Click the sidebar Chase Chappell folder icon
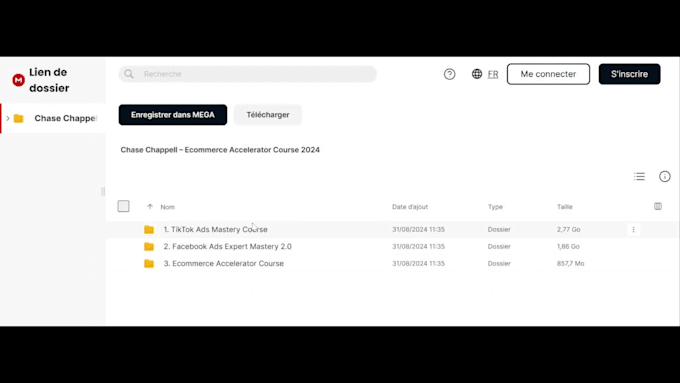Screen dimensions: 680x383 (19, 118)
